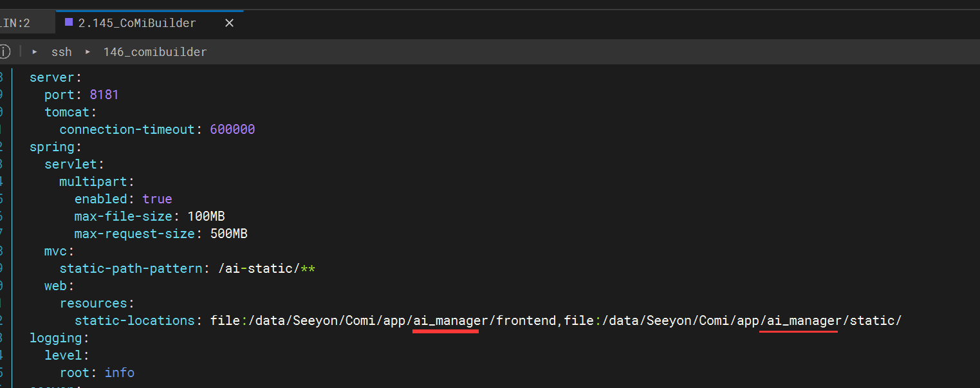Select the 2.145_CoMiBuilder tab label
The image size is (980, 388).
point(136,23)
